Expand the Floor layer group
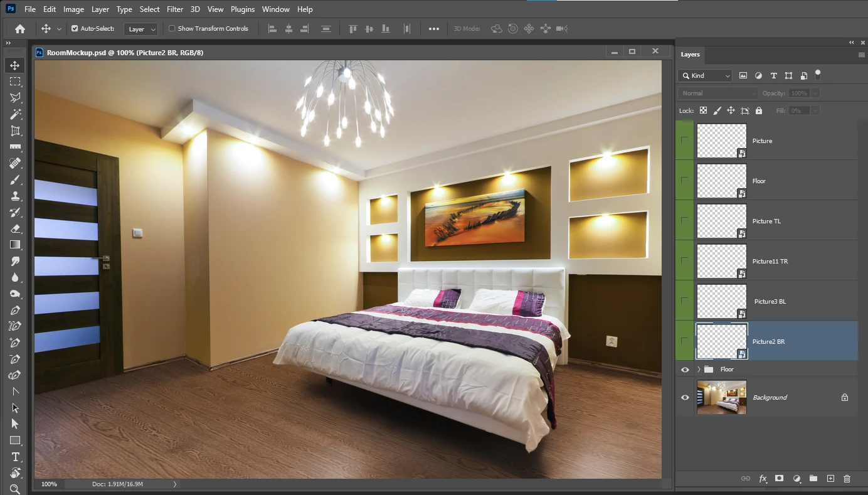Image resolution: width=868 pixels, height=495 pixels. (699, 370)
